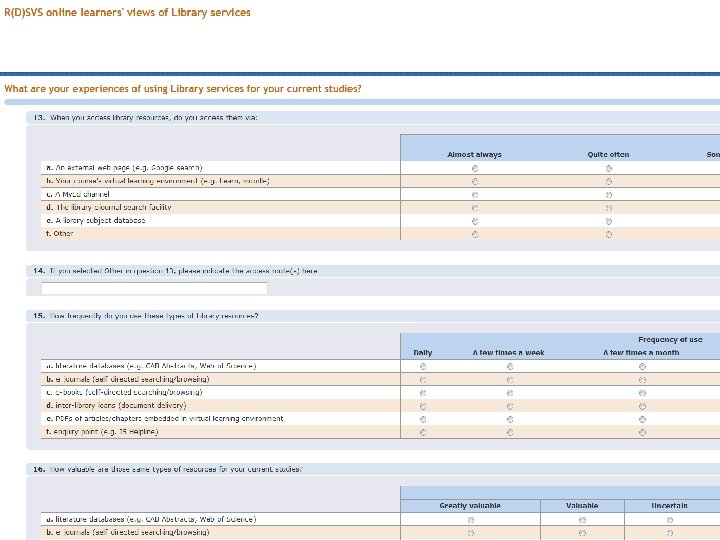720x540 pixels.
Task: Select Almost always for external web page
Action: pos(475,169)
